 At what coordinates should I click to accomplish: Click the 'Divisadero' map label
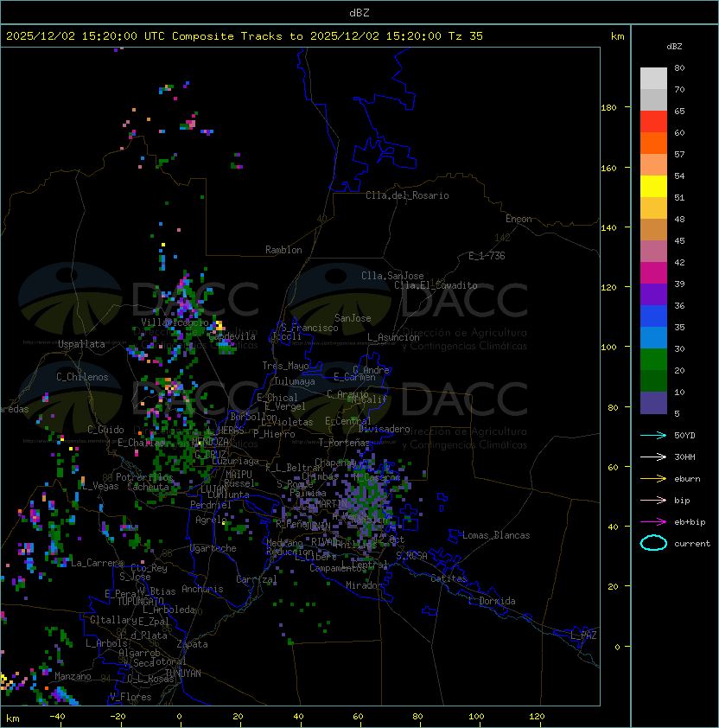(x=384, y=429)
